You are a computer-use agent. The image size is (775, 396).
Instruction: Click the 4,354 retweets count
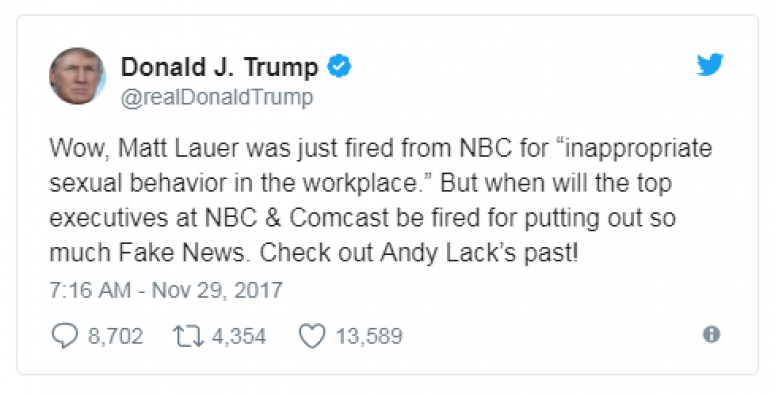coord(239,336)
